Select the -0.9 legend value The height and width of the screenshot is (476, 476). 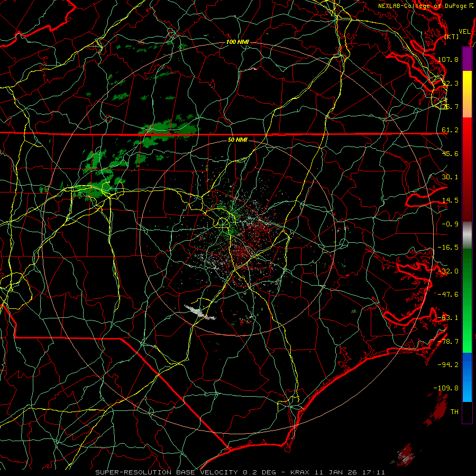tap(450, 224)
